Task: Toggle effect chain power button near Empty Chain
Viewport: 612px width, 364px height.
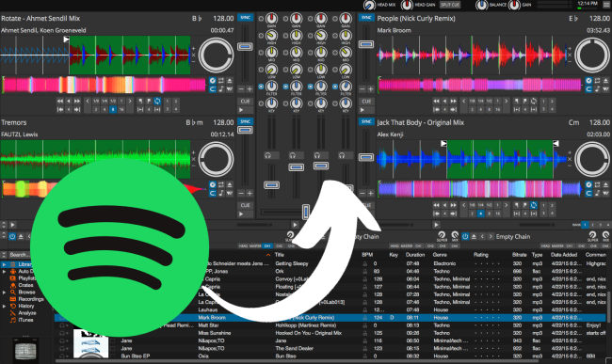Action: point(465,237)
